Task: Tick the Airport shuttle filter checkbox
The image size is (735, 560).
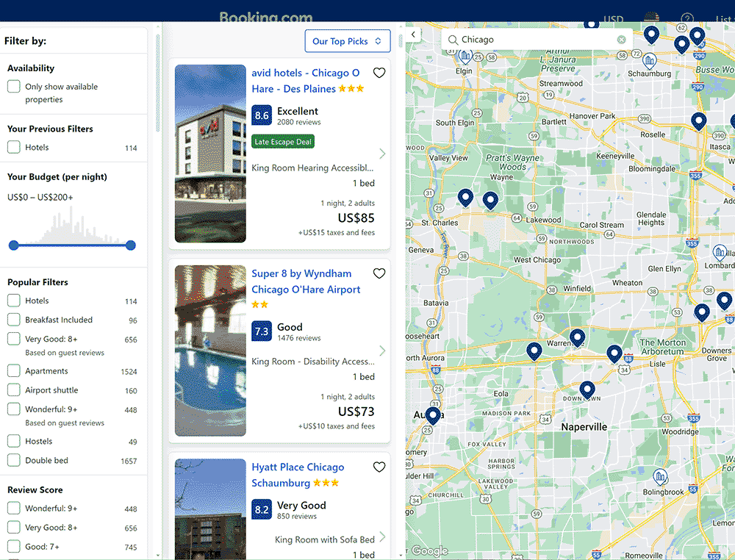Action: click(x=14, y=390)
